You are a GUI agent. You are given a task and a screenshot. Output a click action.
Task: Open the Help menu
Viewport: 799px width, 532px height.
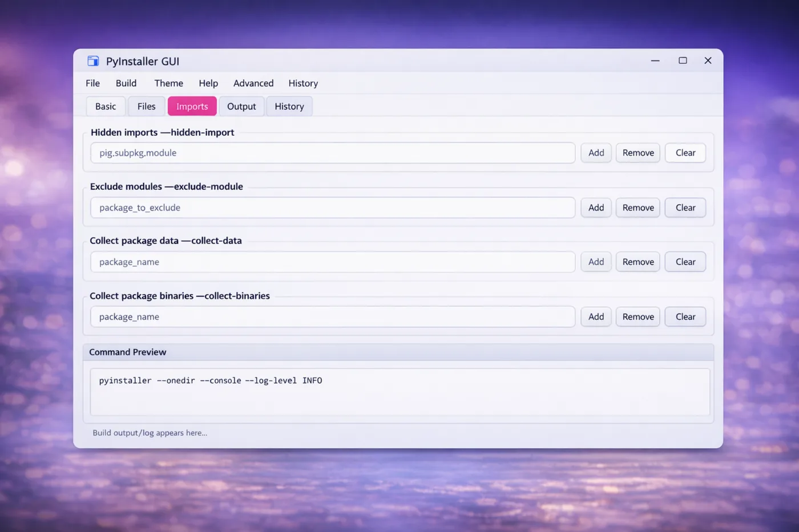click(x=208, y=83)
